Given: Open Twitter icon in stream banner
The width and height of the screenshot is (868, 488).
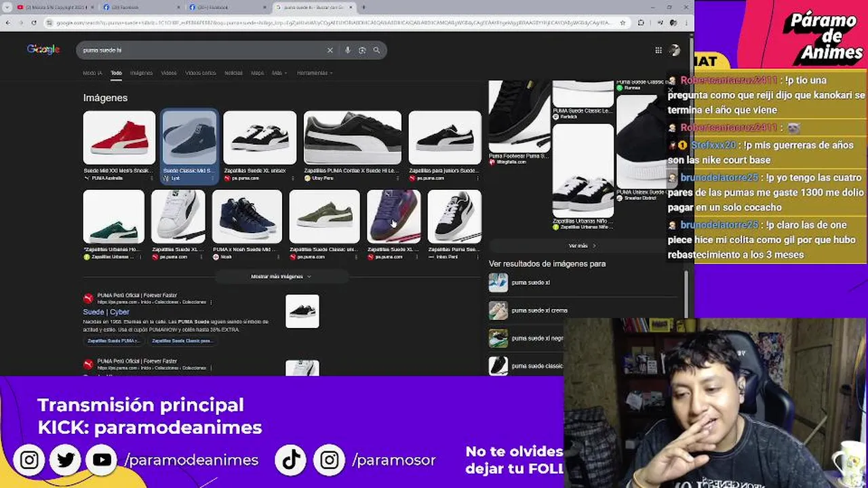Looking at the screenshot, I should 66,460.
